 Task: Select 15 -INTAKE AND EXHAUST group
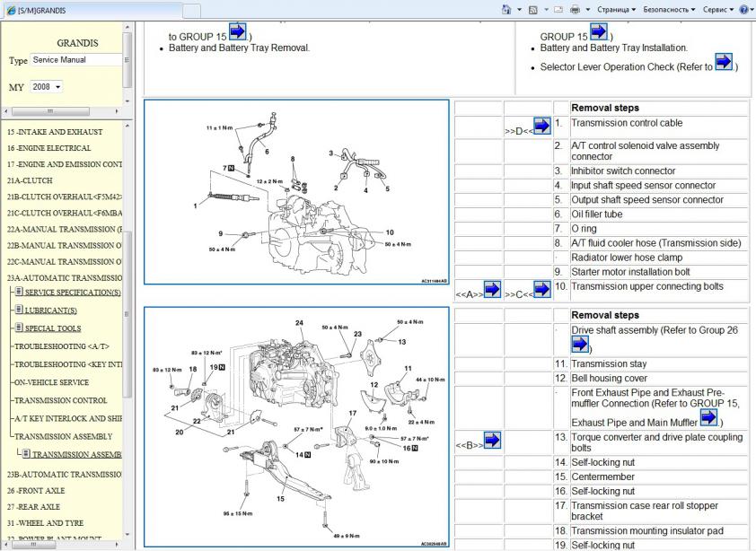55,132
